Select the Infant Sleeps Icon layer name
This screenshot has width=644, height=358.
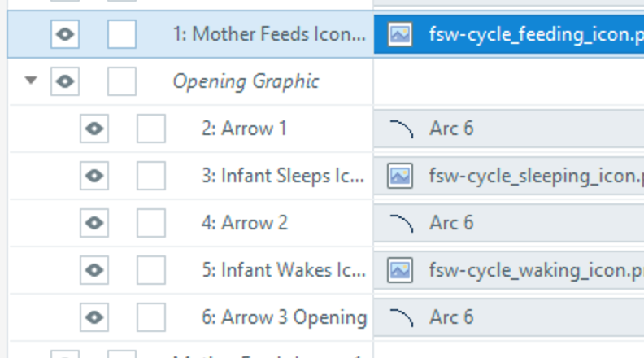(x=283, y=176)
